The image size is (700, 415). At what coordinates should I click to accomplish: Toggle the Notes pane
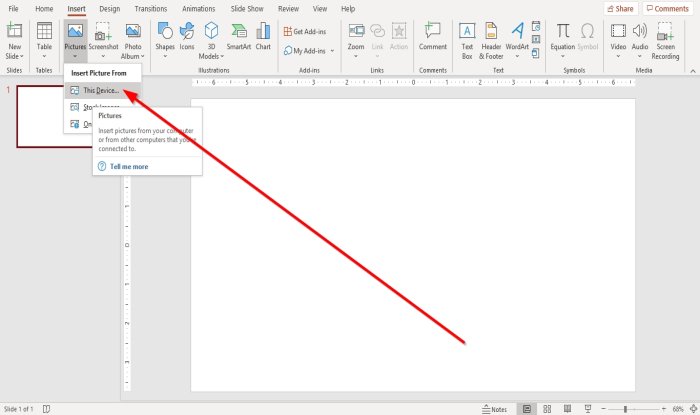(495, 409)
